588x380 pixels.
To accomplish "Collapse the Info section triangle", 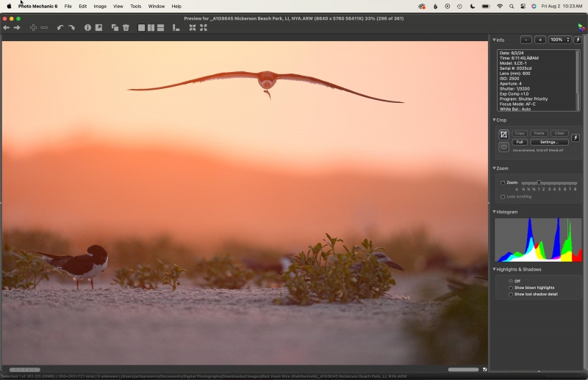I will coord(494,40).
